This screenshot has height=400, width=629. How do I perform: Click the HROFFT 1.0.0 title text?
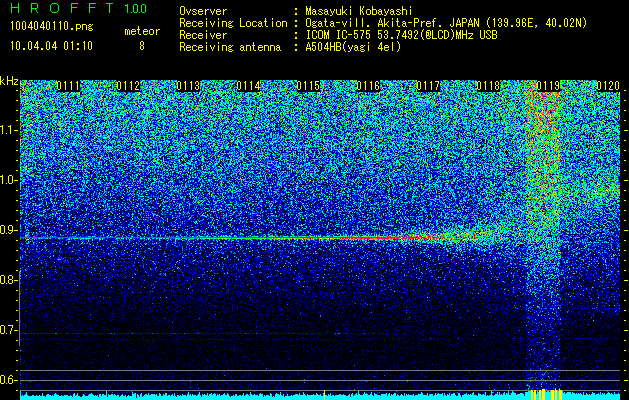pos(79,8)
